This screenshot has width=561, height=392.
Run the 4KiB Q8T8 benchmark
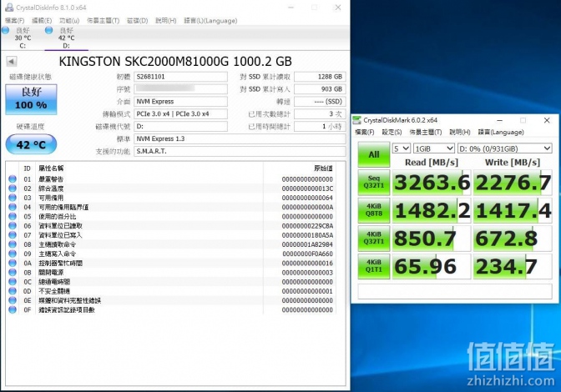[x=374, y=210]
